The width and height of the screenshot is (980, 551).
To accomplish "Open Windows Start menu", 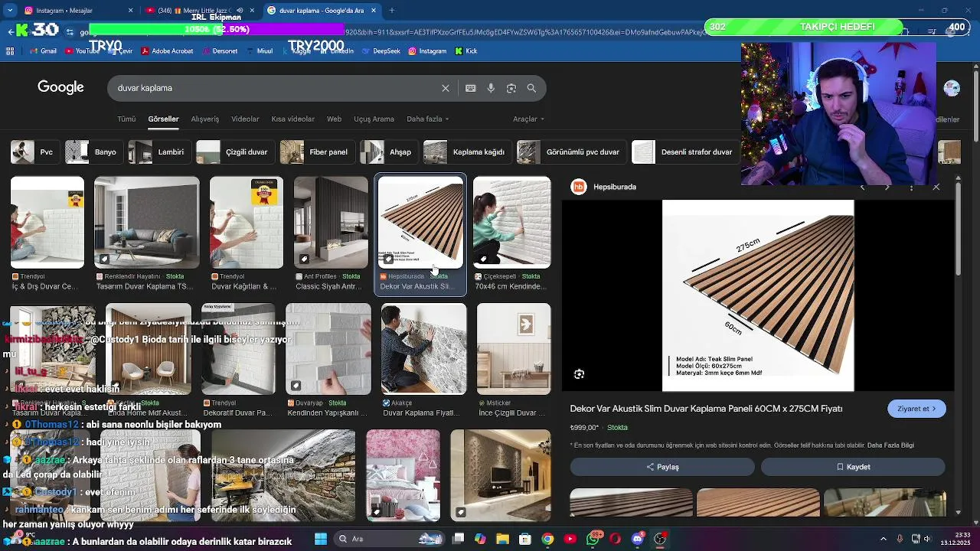I will click(x=321, y=539).
